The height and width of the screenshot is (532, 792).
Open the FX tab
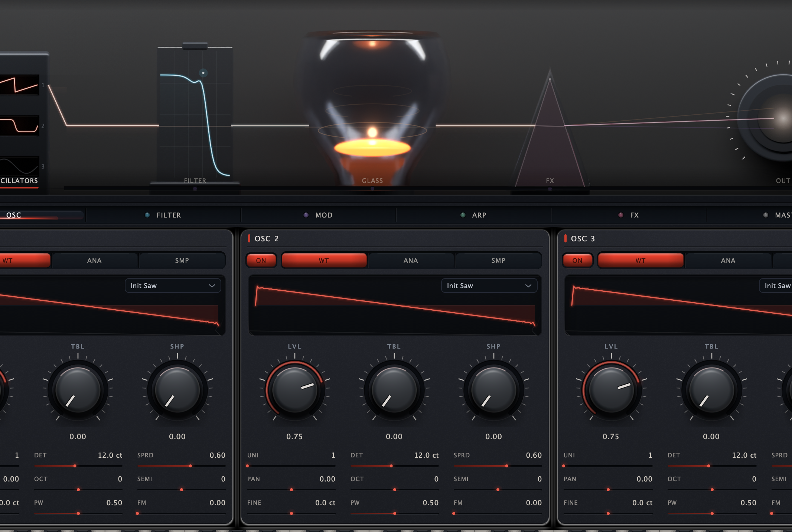click(629, 215)
